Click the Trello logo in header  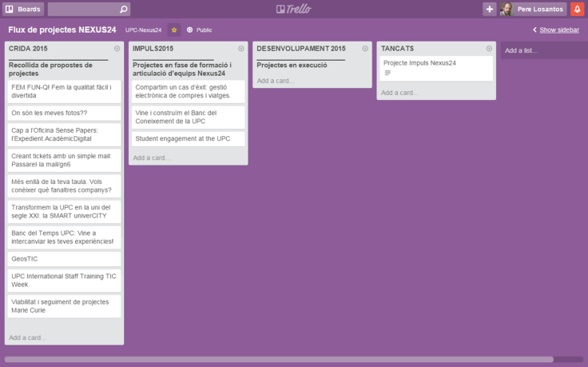(x=293, y=9)
